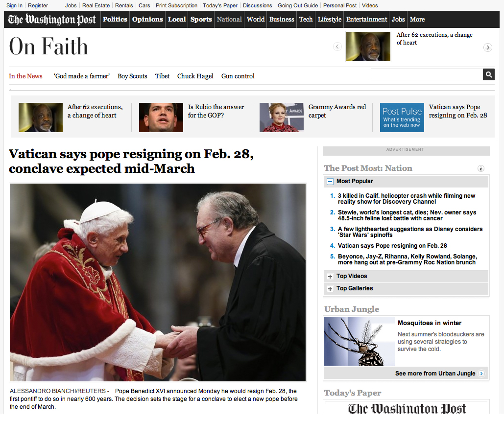Screen dimensions: 504x422
Task: Open 'Grammy Awards red carpet' headline
Action: [x=337, y=111]
